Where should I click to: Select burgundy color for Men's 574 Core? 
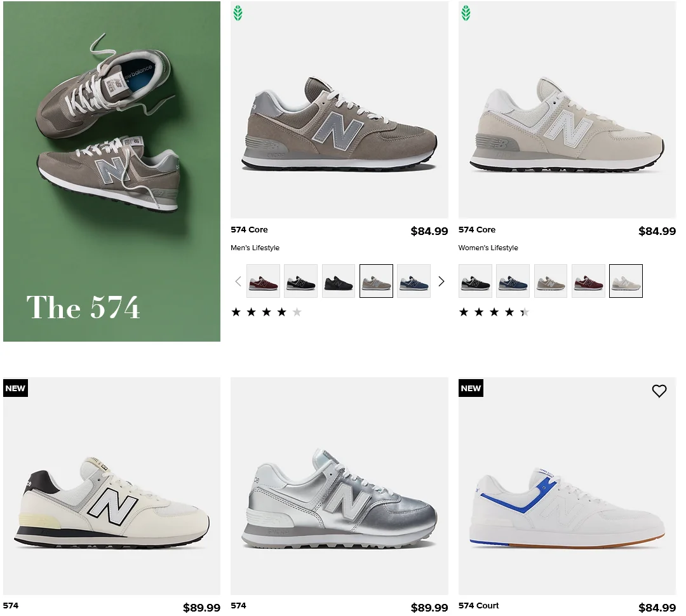point(264,281)
